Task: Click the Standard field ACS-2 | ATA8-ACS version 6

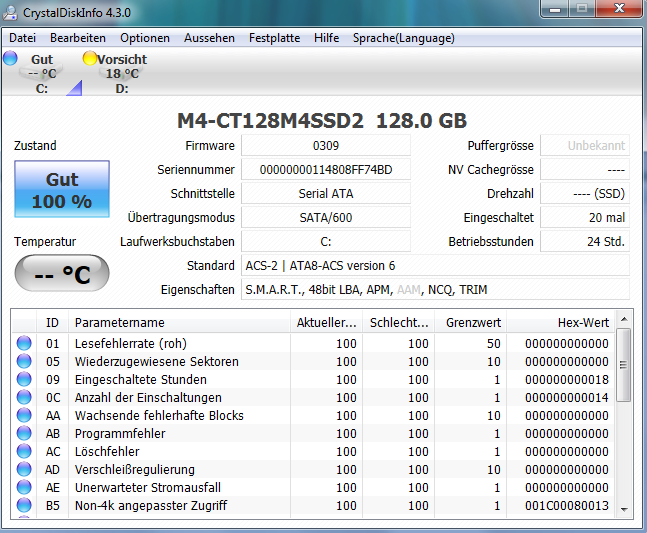Action: click(435, 266)
